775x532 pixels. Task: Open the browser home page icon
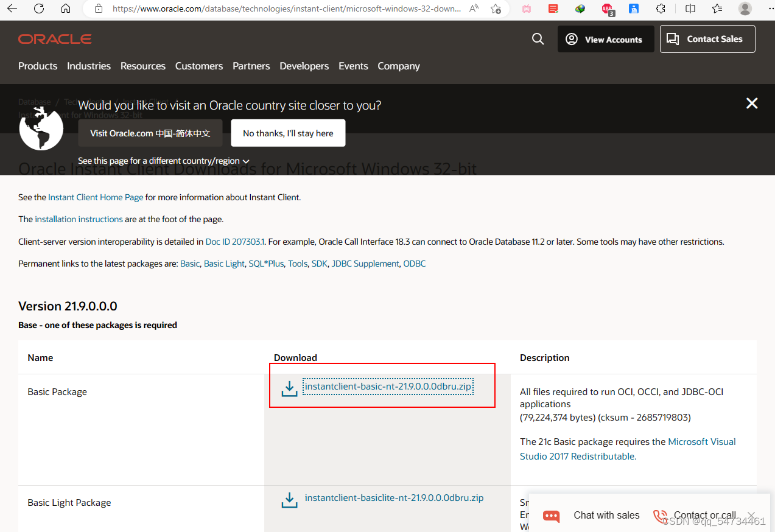[x=66, y=9]
